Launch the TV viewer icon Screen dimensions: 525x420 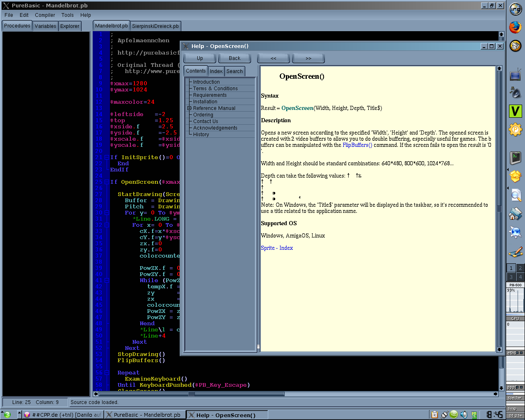coord(515,75)
